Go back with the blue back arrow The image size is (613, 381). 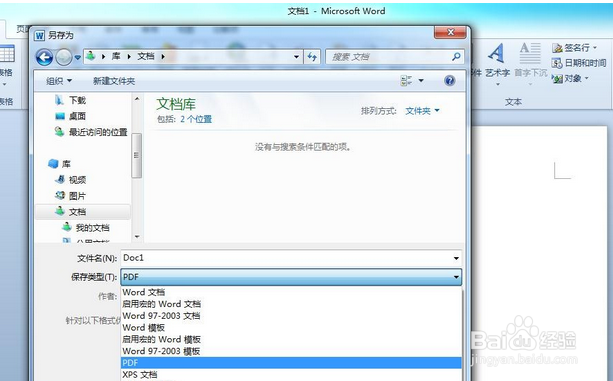44,57
